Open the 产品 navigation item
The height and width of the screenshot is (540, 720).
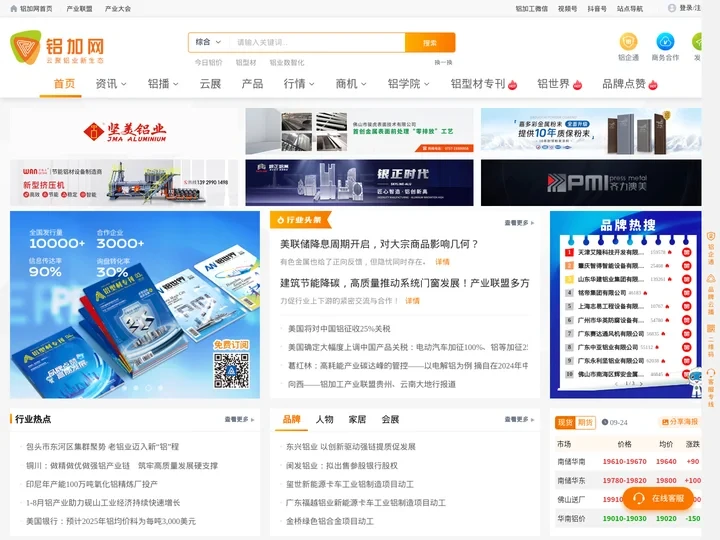(x=252, y=84)
